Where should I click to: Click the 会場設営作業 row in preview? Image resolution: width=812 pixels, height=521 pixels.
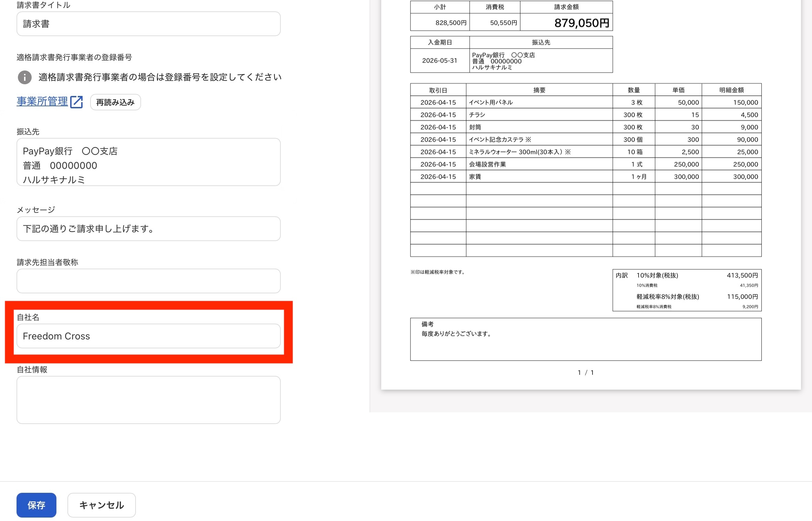coord(487,164)
